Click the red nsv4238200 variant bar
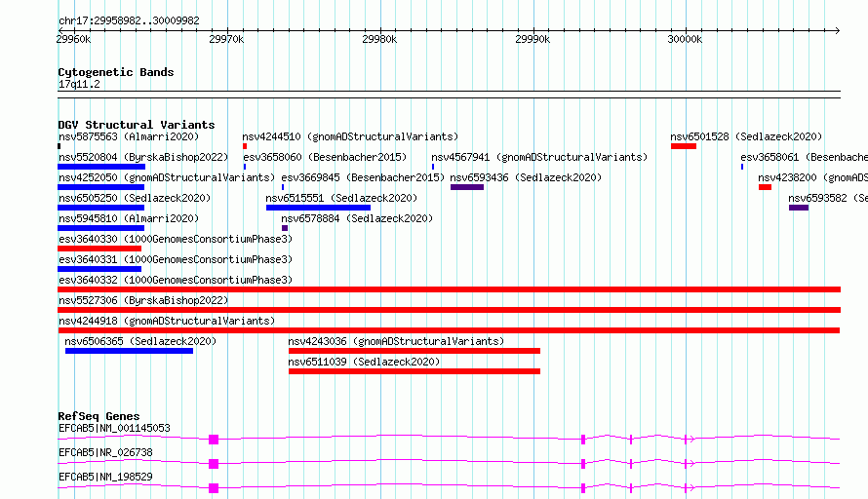 click(765, 187)
